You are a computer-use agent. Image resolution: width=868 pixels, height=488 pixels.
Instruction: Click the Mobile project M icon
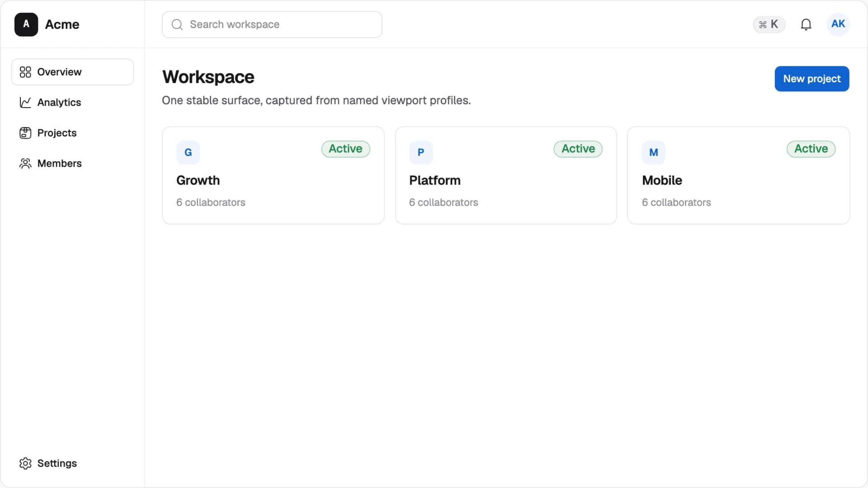[654, 152]
